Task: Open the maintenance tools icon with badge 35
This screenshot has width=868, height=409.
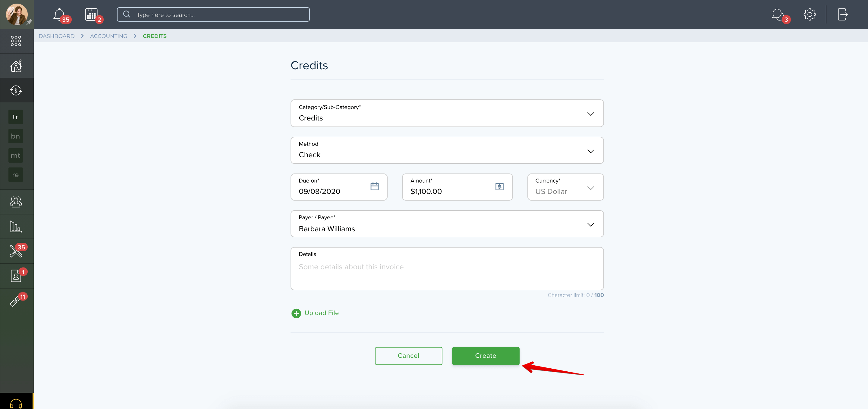Action: (16, 251)
